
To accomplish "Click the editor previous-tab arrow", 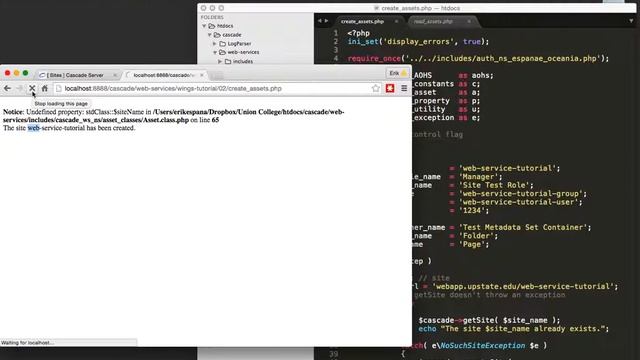I will [x=320, y=21].
